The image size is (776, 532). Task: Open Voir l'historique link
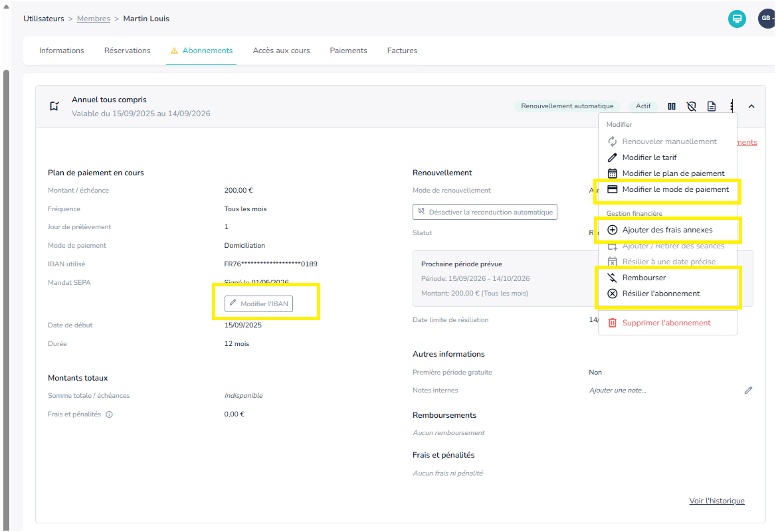[717, 501]
